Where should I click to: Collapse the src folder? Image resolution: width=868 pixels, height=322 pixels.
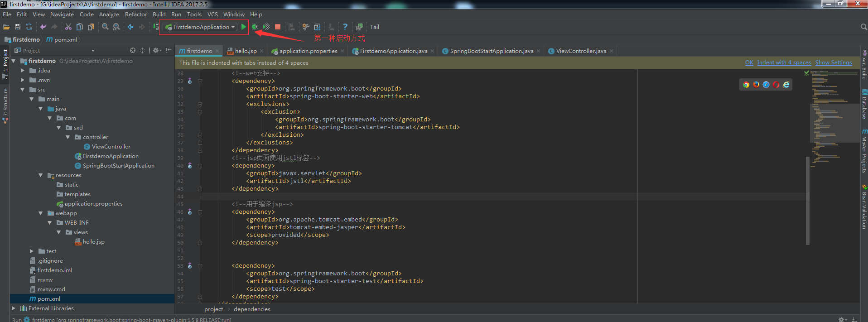[x=23, y=89]
